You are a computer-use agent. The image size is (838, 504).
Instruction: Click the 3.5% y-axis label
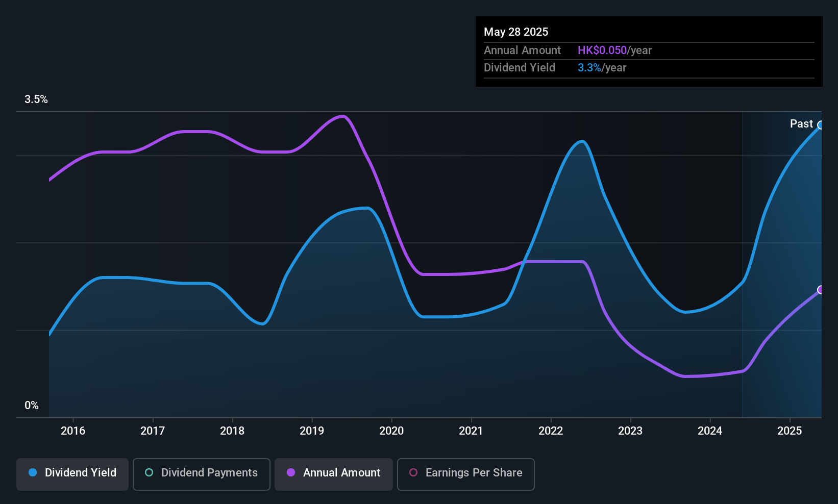pos(36,99)
